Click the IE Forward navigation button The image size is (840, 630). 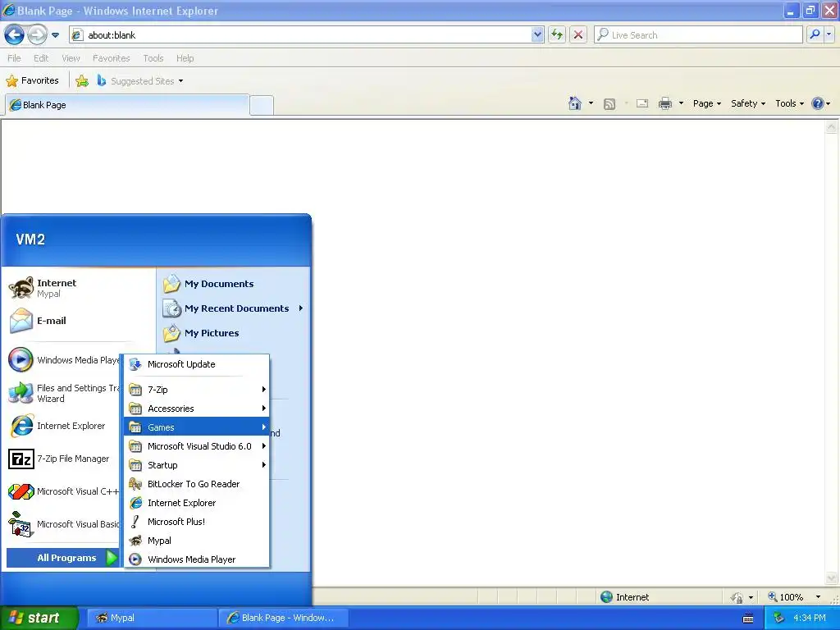37,34
